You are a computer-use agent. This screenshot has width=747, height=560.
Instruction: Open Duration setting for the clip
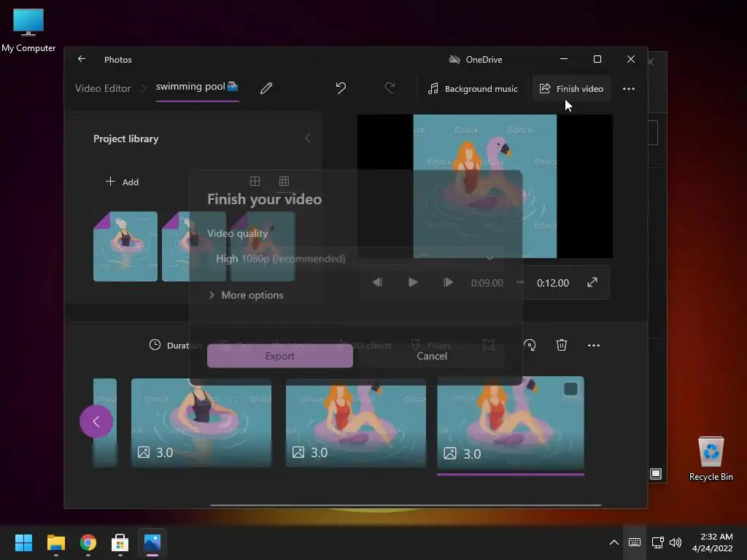coord(175,345)
